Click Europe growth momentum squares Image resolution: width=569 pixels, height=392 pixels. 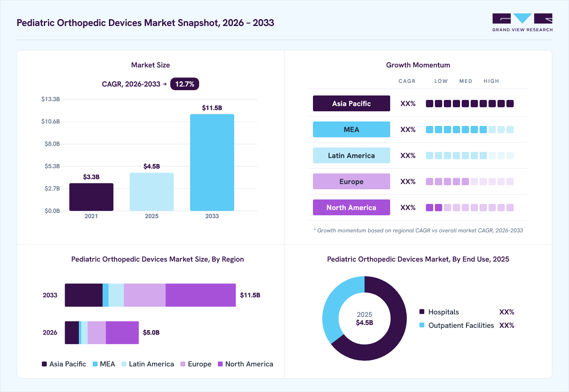point(470,182)
